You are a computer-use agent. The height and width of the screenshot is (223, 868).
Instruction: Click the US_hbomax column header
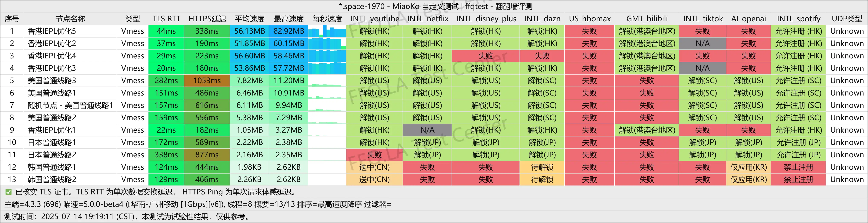coord(590,19)
